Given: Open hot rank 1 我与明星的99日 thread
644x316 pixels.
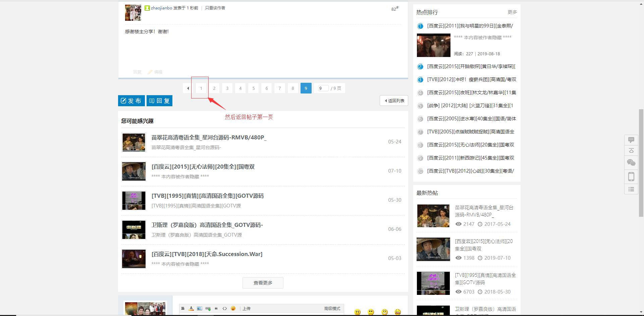Looking at the screenshot, I should pyautogui.click(x=470, y=26).
